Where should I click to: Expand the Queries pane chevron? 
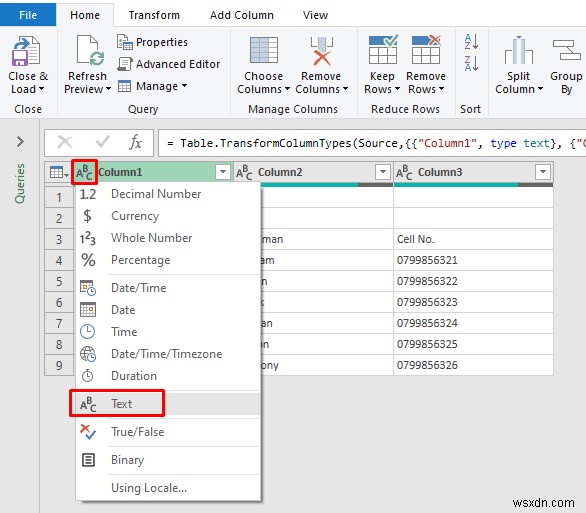20,142
